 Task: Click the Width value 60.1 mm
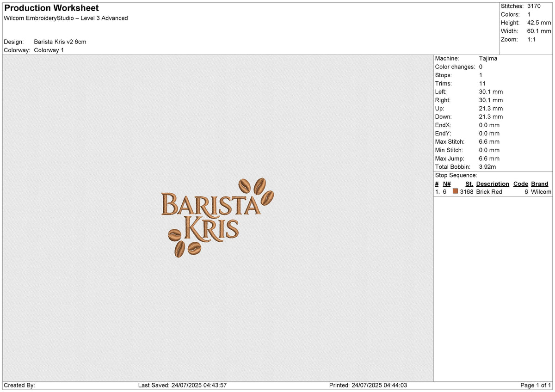pos(539,31)
